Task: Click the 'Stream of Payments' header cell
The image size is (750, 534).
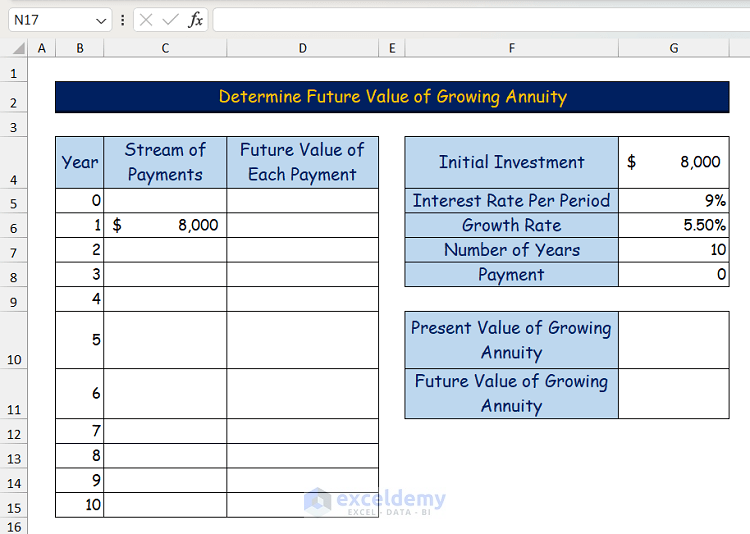Action: [x=165, y=163]
